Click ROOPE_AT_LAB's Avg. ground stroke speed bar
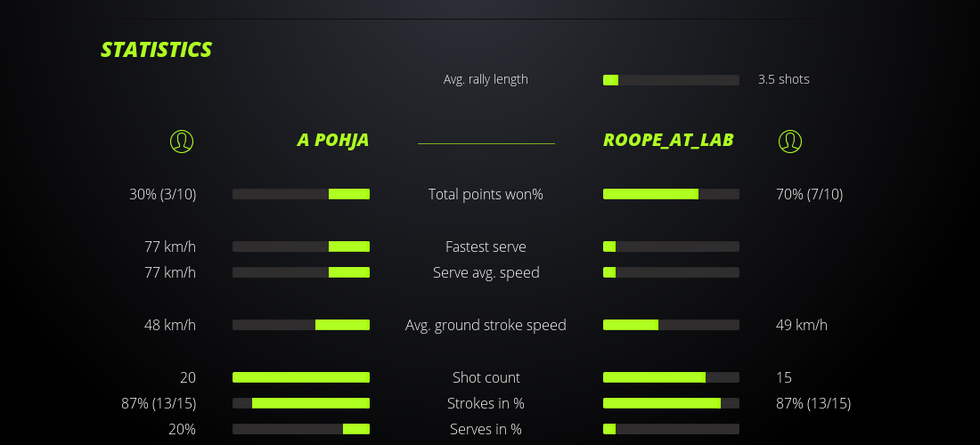The image size is (980, 445). (x=671, y=325)
